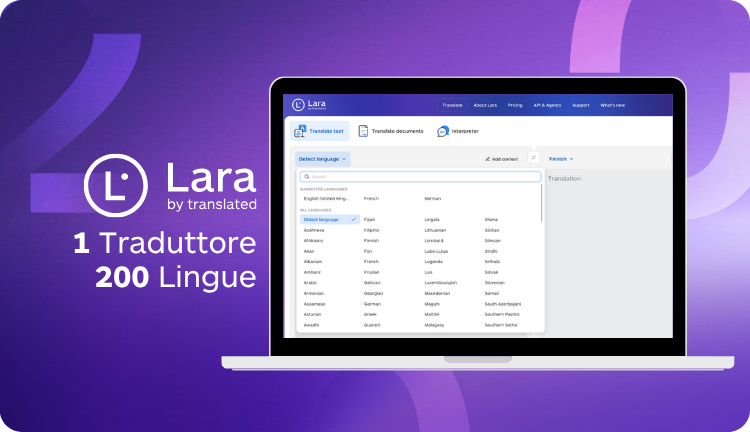Screen dimensions: 750x432
Task: Switch to the Interpreter tab
Action: click(x=458, y=131)
